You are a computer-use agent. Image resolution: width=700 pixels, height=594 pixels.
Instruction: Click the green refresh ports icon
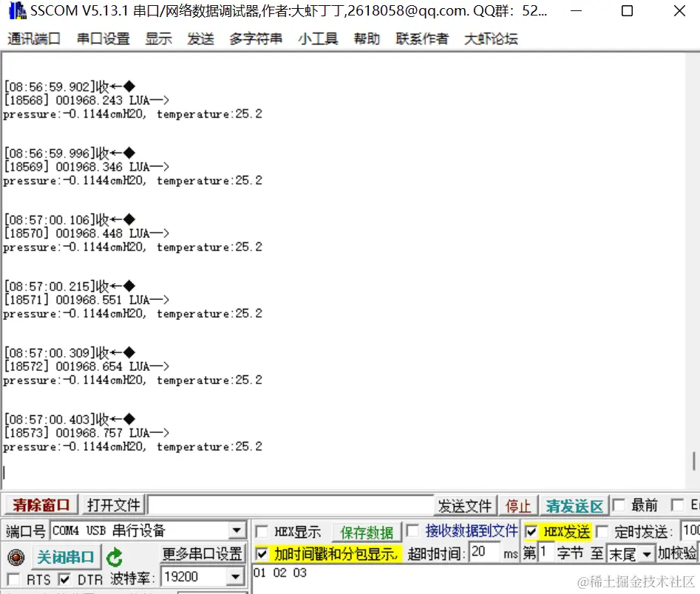point(115,557)
